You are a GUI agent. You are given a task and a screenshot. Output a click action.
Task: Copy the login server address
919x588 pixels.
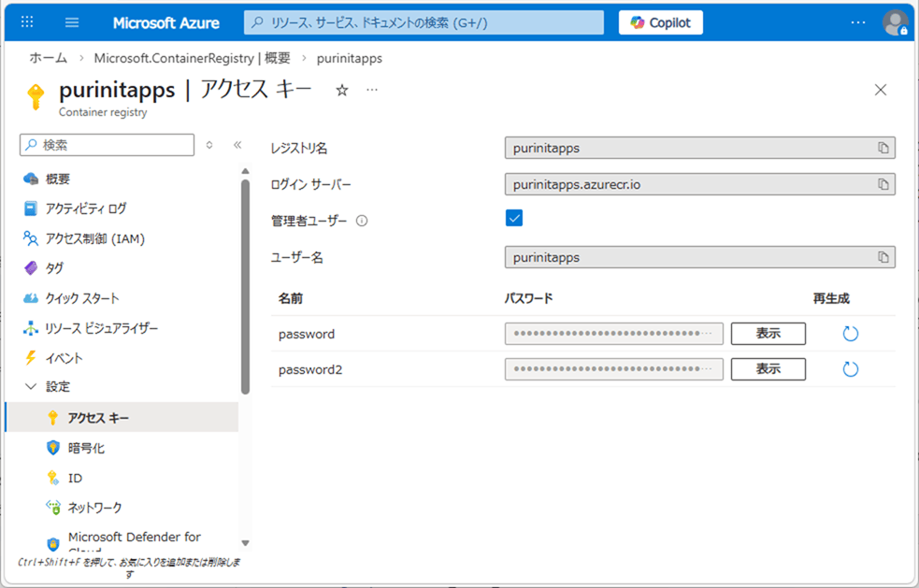click(x=883, y=184)
